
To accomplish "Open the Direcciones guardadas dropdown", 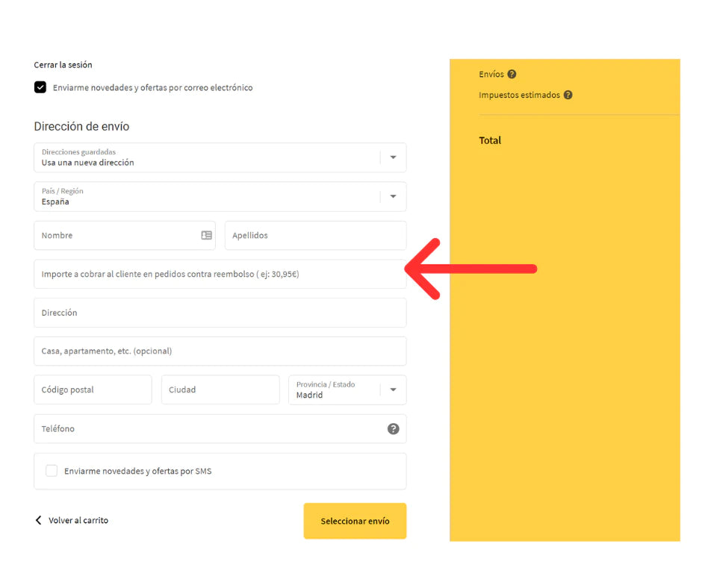I will [x=393, y=157].
